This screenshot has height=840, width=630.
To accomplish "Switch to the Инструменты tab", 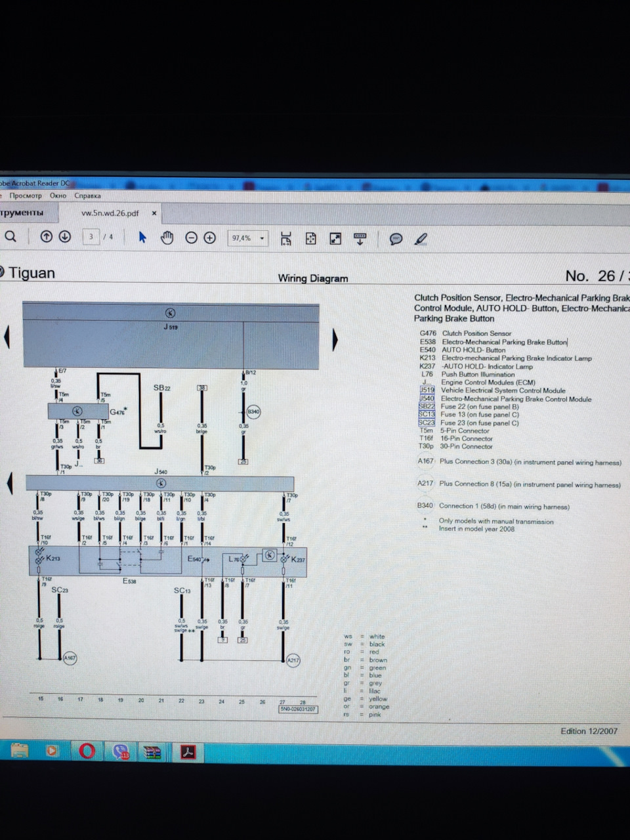I will 22,213.
